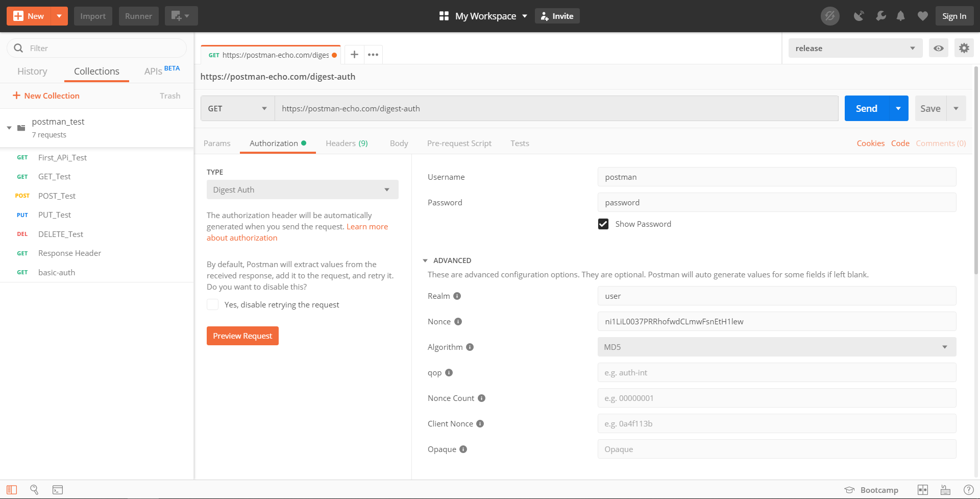Collapse the ADVANCED section

(425, 261)
